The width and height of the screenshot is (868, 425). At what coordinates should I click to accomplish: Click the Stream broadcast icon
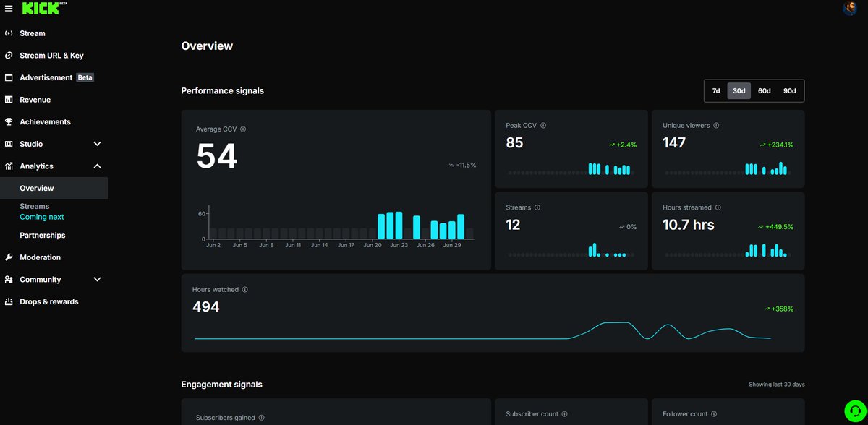[9, 33]
